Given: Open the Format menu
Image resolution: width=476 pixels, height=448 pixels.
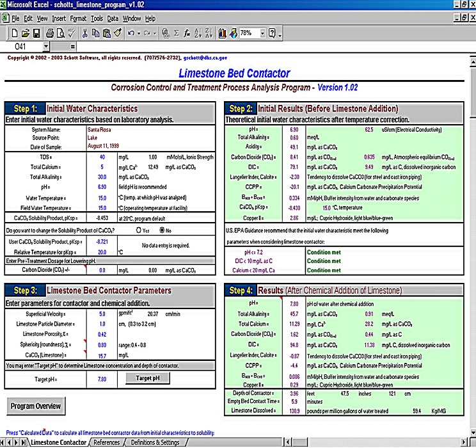Looking at the screenshot, I should tap(78, 19).
